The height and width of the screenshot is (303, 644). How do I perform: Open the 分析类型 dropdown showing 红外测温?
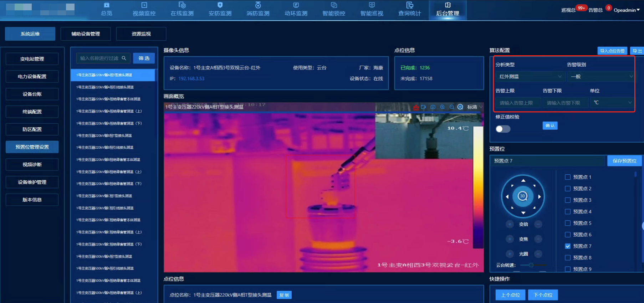(x=529, y=77)
